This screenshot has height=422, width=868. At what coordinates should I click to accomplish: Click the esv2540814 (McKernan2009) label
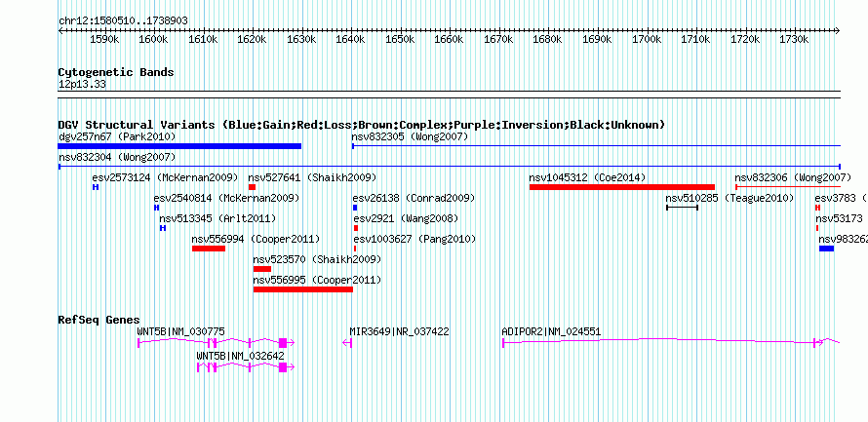coord(226,198)
